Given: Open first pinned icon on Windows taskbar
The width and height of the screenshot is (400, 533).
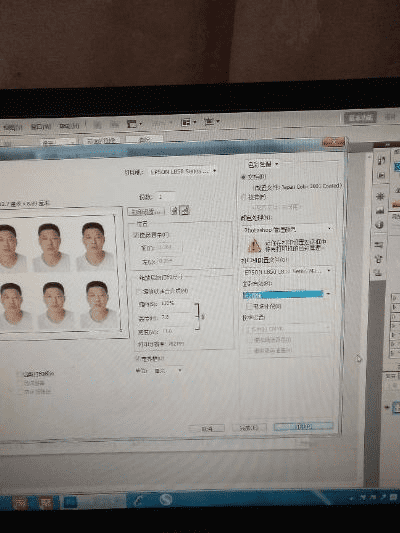Looking at the screenshot, I should tap(20, 503).
